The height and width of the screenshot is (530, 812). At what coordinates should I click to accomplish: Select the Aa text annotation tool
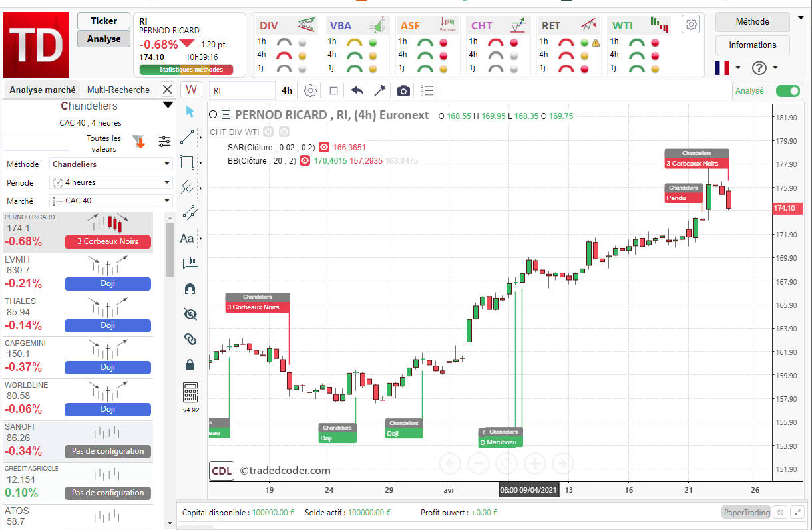tap(187, 238)
